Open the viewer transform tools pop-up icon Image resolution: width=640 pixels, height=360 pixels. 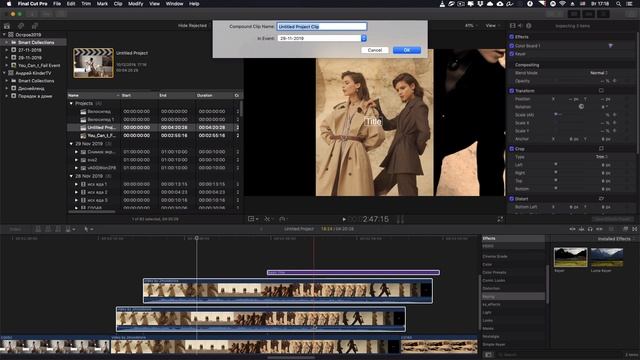pos(253,219)
